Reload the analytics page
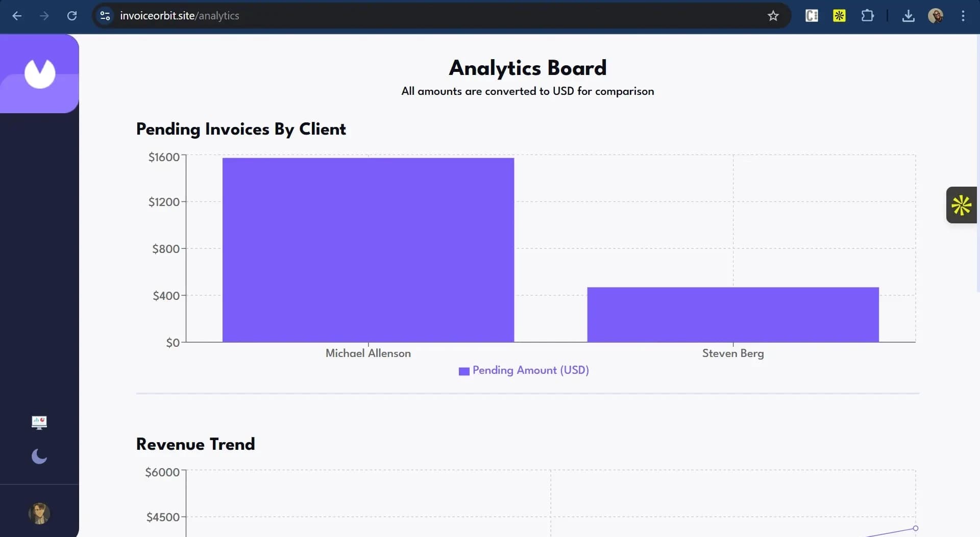The image size is (980, 537). pos(72,16)
